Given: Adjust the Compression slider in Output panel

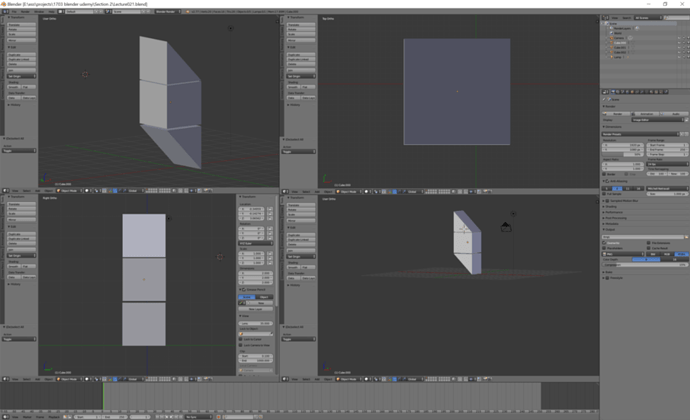Looking at the screenshot, I should coord(645,265).
